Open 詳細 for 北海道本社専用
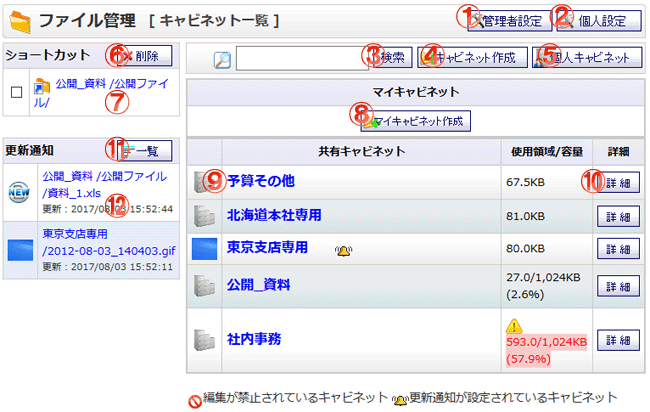Image resolution: width=650 pixels, height=412 pixels. tap(618, 216)
